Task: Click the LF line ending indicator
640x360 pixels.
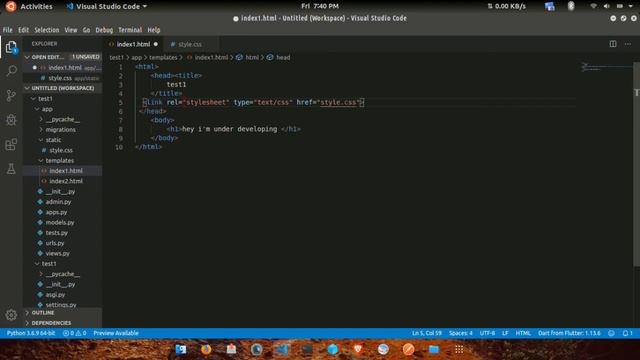Action: (x=505, y=333)
